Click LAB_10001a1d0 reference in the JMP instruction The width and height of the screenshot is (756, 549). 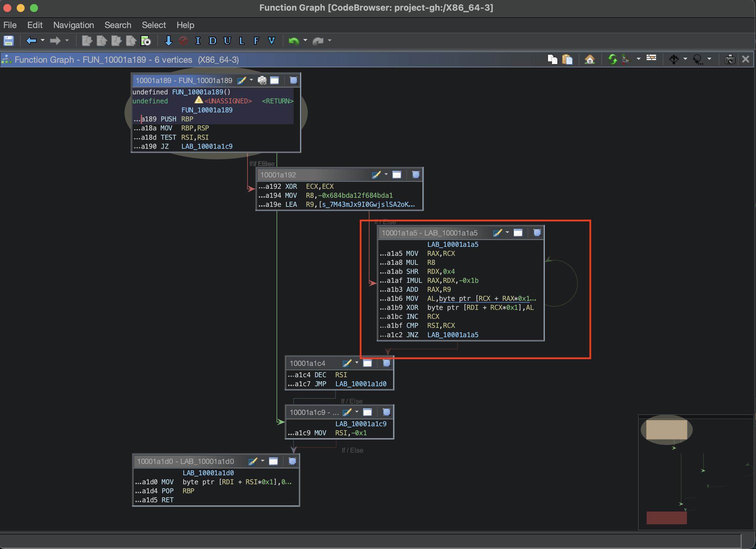coord(361,384)
